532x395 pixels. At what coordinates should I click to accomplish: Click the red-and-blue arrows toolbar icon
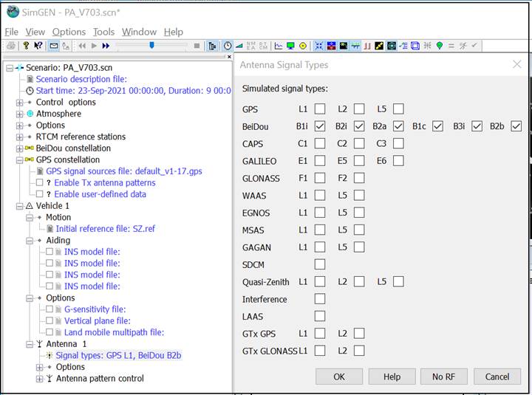[x=331, y=46]
